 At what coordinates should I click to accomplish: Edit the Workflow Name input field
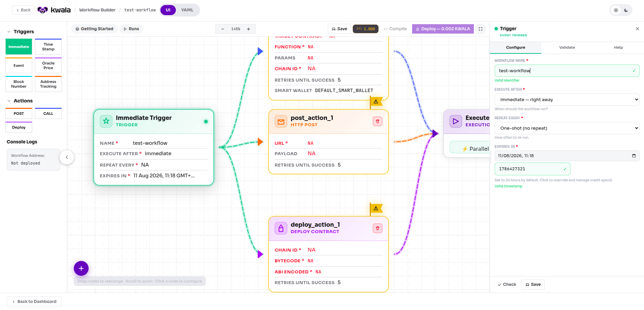[567, 71]
